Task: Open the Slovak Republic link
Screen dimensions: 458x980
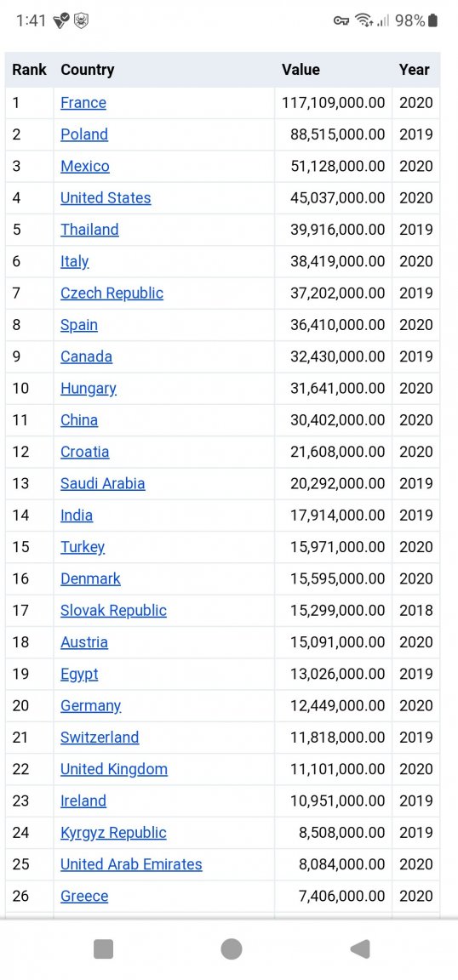Action: click(113, 611)
